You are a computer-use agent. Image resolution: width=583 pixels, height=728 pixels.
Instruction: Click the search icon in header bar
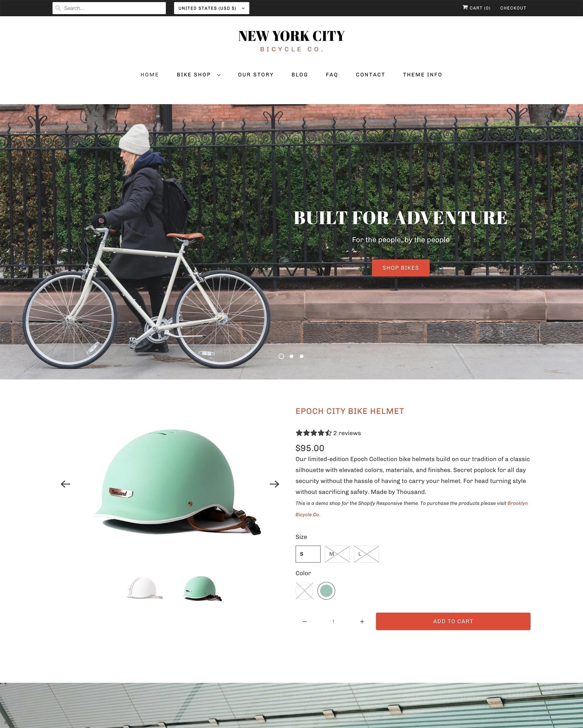tap(58, 8)
